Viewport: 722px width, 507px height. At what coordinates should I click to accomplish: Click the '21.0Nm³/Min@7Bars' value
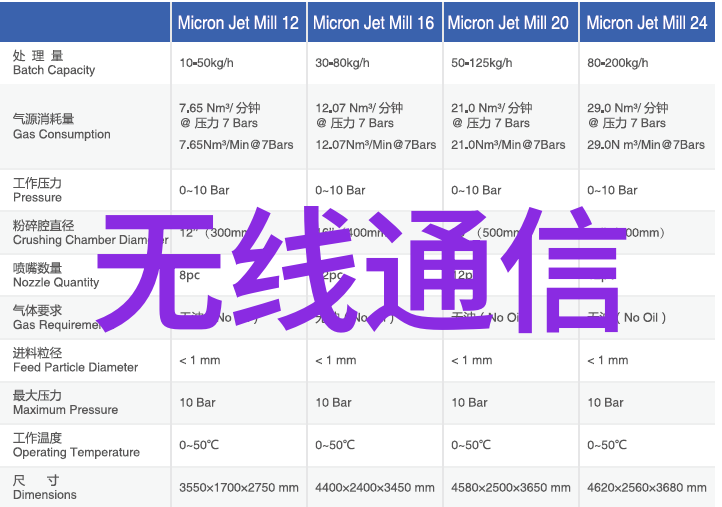(508, 145)
